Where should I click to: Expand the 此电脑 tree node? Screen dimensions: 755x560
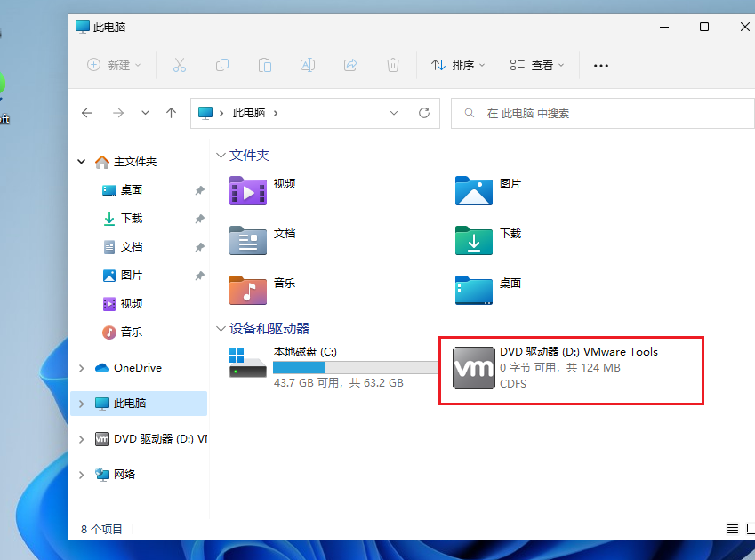[82, 404]
